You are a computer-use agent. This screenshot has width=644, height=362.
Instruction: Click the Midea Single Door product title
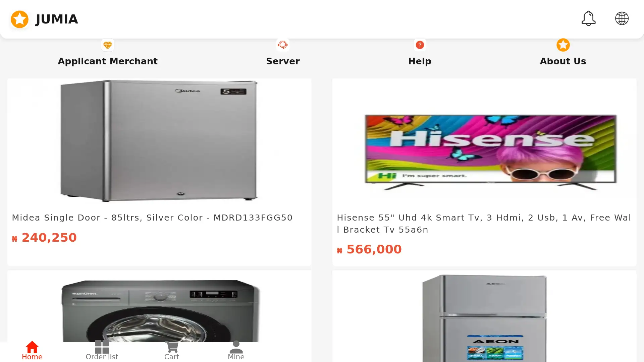click(x=152, y=218)
